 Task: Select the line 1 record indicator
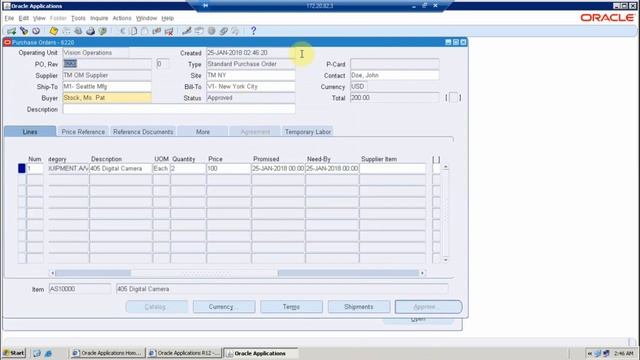22,168
